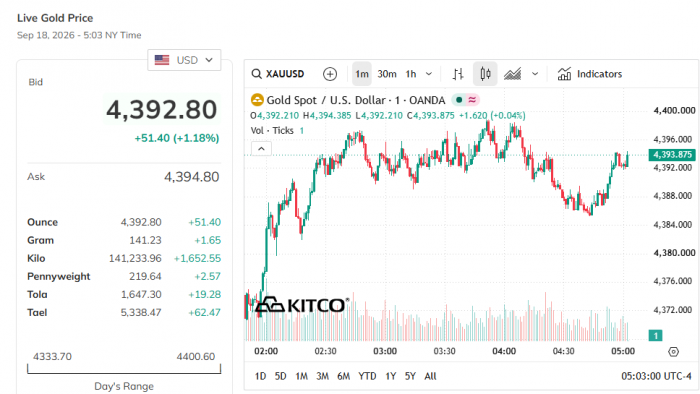
Task: Select the 1h interval
Action: tap(411, 74)
